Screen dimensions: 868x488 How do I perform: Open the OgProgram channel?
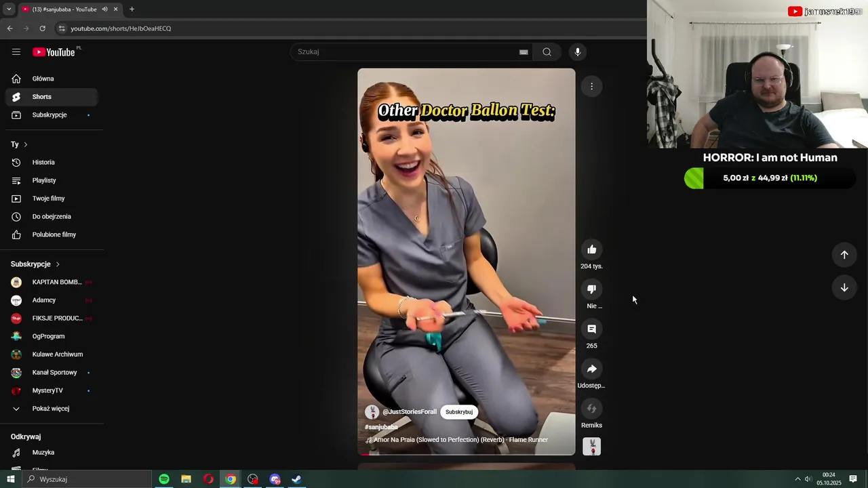tap(52, 336)
